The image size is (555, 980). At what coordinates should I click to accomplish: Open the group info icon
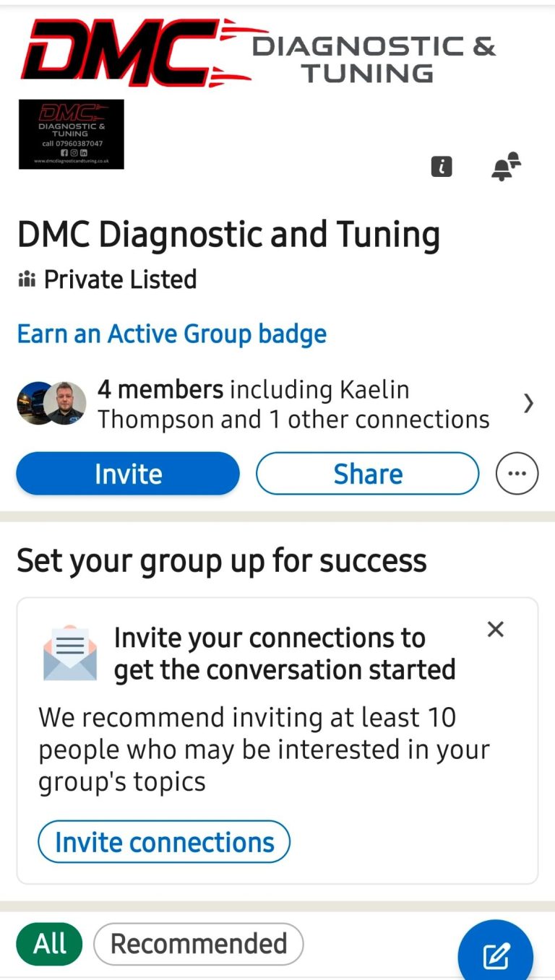tap(442, 167)
